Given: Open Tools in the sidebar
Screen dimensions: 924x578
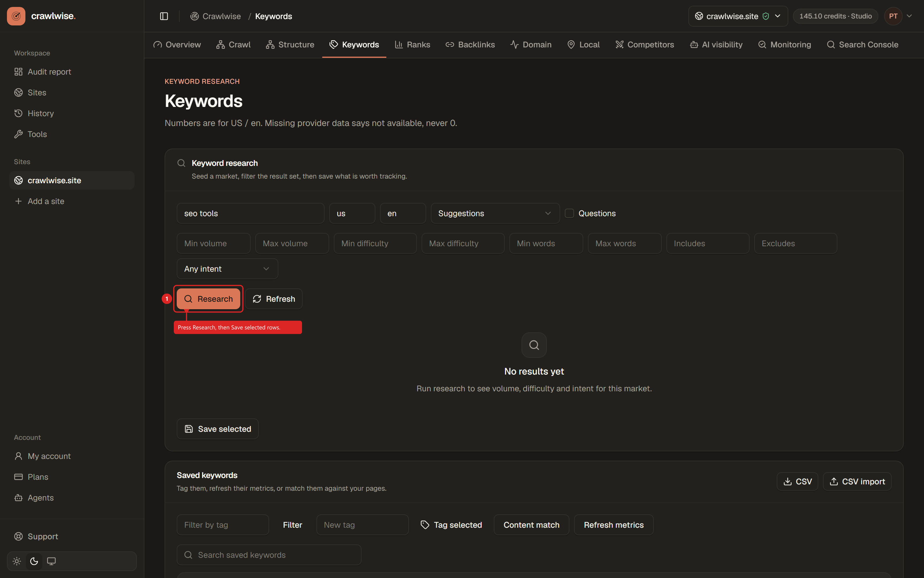Looking at the screenshot, I should coord(72,134).
